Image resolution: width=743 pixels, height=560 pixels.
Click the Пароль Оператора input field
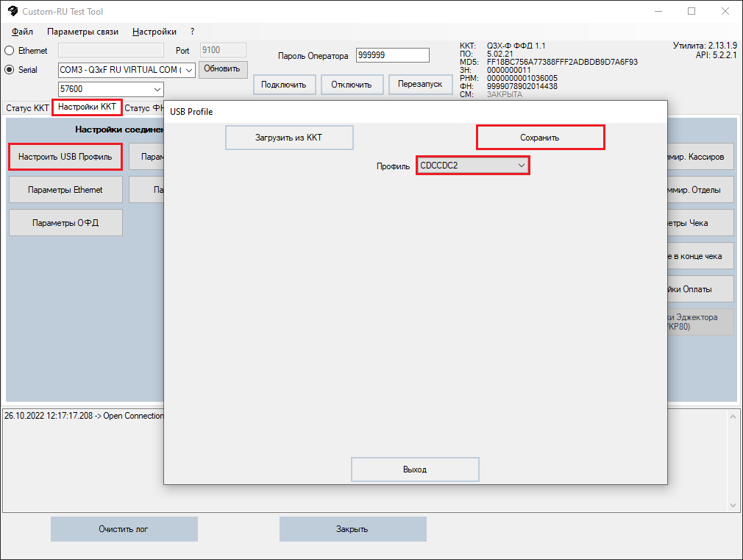tap(391, 56)
